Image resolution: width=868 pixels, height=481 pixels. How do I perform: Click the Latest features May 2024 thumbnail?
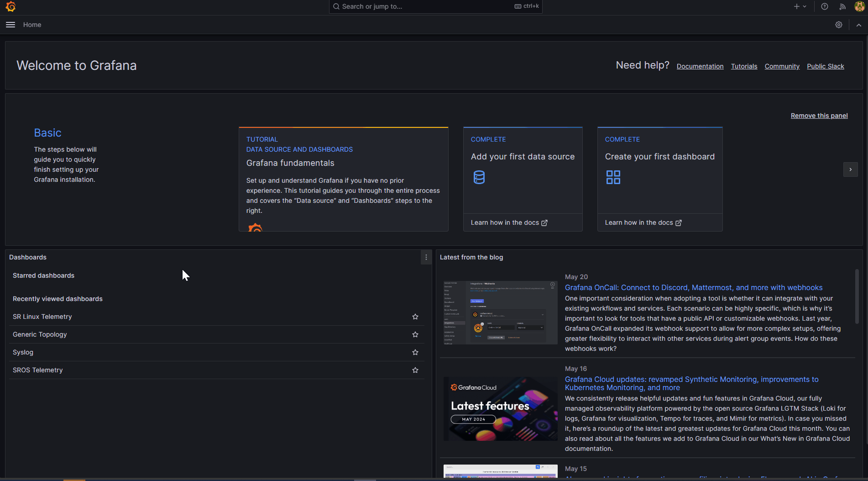[501, 409]
